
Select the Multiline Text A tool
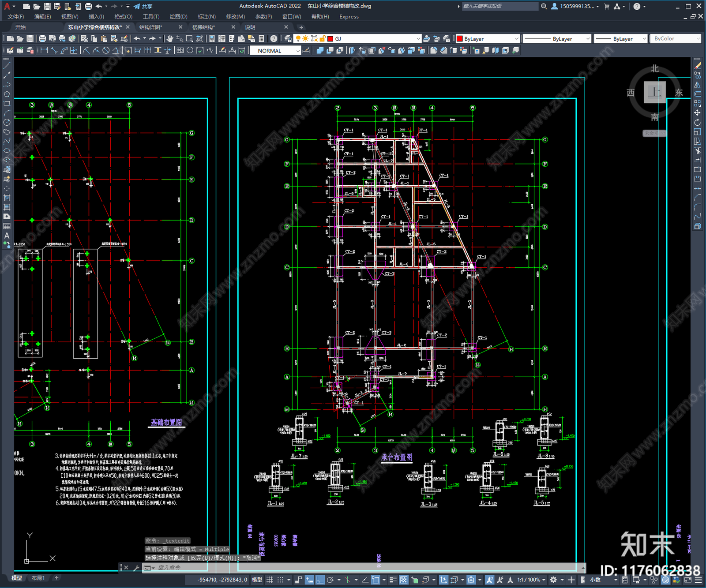7,236
